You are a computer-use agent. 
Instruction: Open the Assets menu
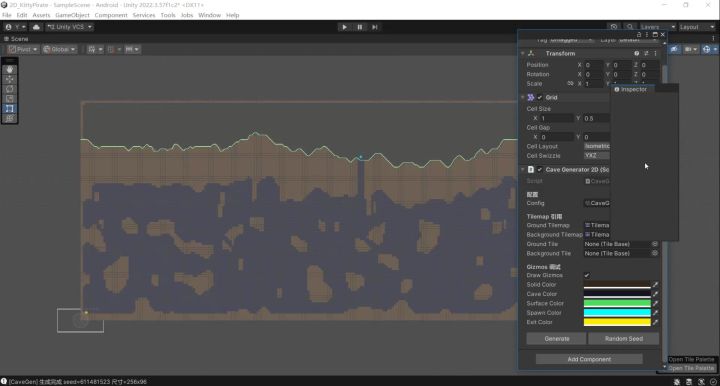point(41,15)
